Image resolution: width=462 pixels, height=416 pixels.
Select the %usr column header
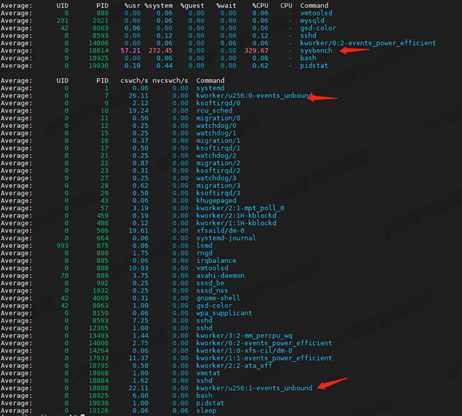132,6
